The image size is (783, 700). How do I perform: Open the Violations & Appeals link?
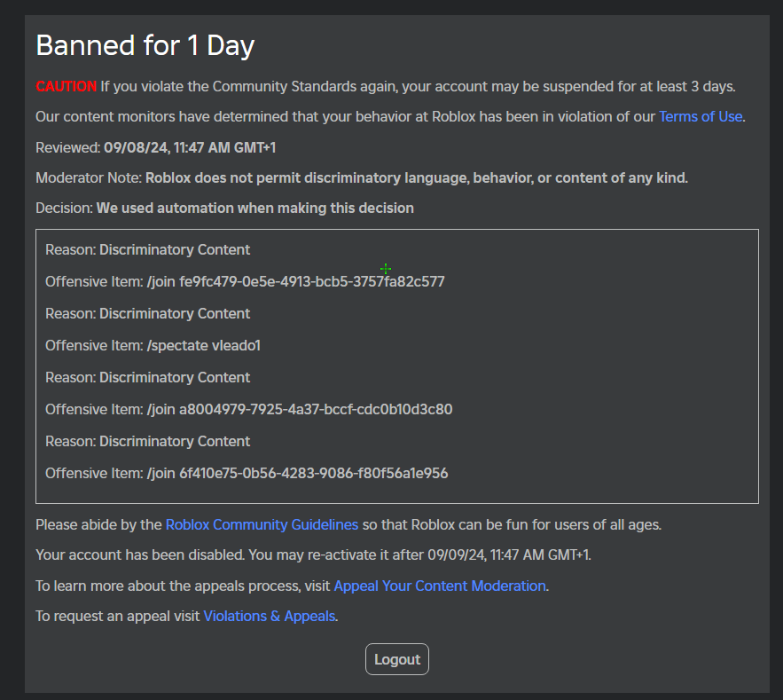click(270, 616)
